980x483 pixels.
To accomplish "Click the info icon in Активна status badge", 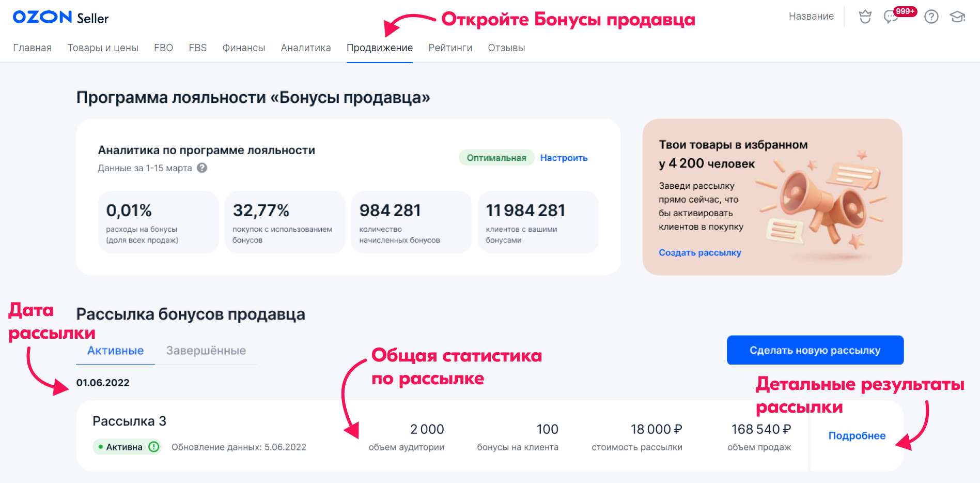I will [154, 447].
